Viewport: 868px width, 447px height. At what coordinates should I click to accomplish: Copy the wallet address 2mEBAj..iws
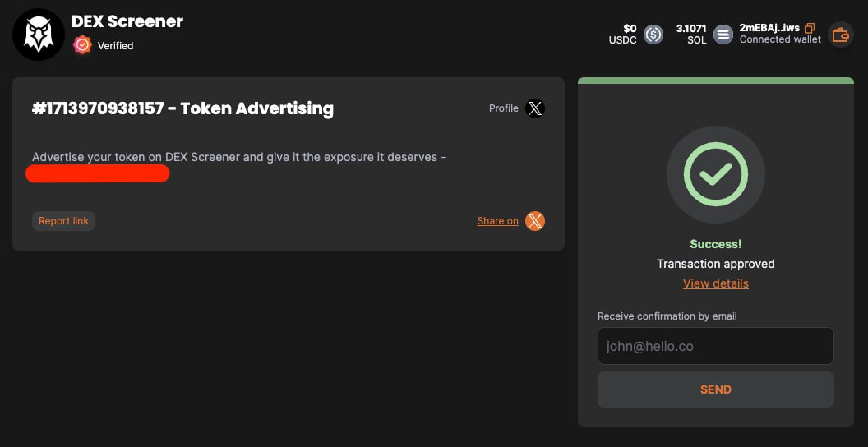(810, 28)
